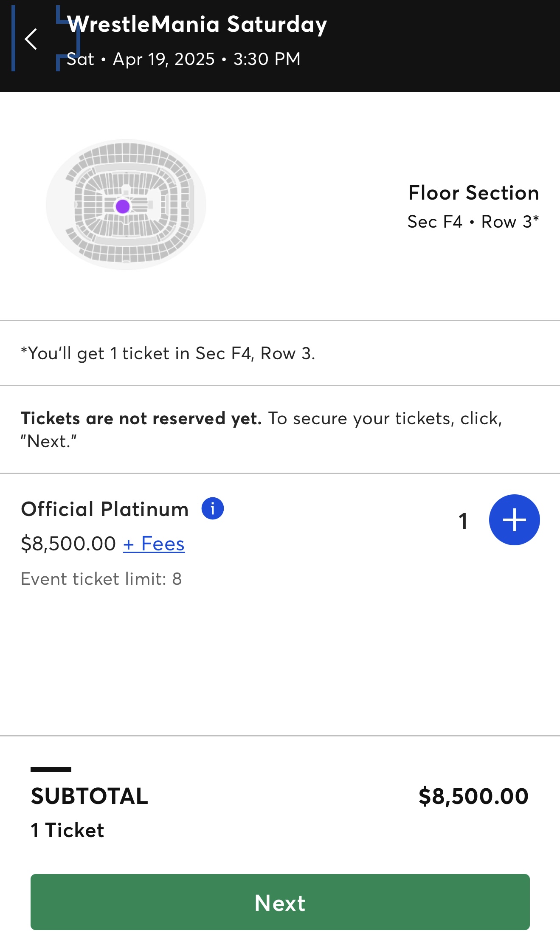Click the ticket quantity number 1
The image size is (560, 939).
(x=463, y=521)
